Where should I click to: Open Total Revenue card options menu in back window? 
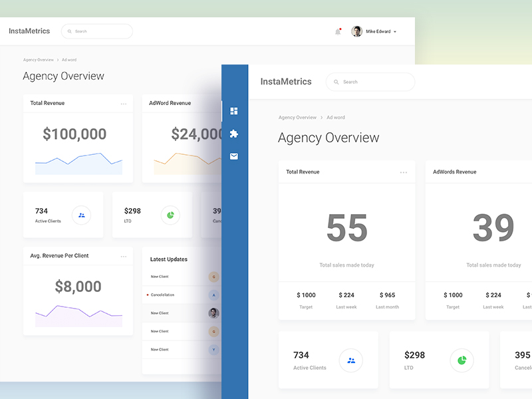point(124,104)
